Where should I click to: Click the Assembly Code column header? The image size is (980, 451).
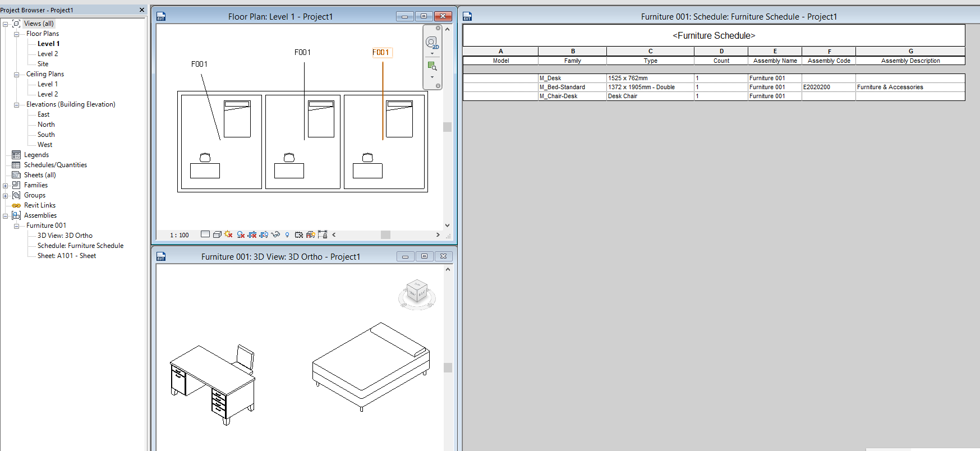coord(829,61)
